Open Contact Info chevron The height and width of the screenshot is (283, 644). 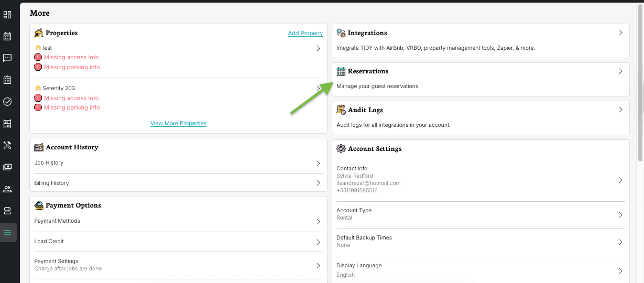pos(620,180)
